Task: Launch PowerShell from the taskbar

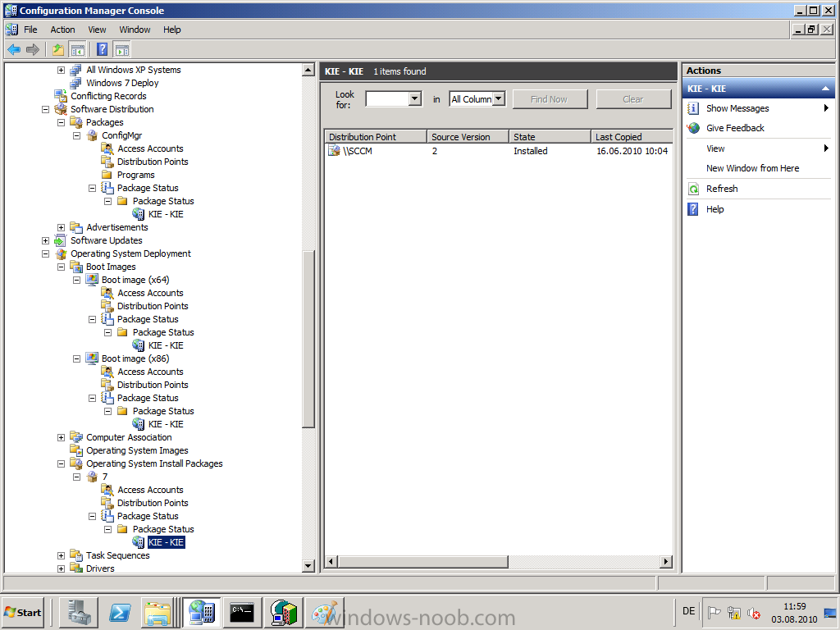Action: [120, 612]
